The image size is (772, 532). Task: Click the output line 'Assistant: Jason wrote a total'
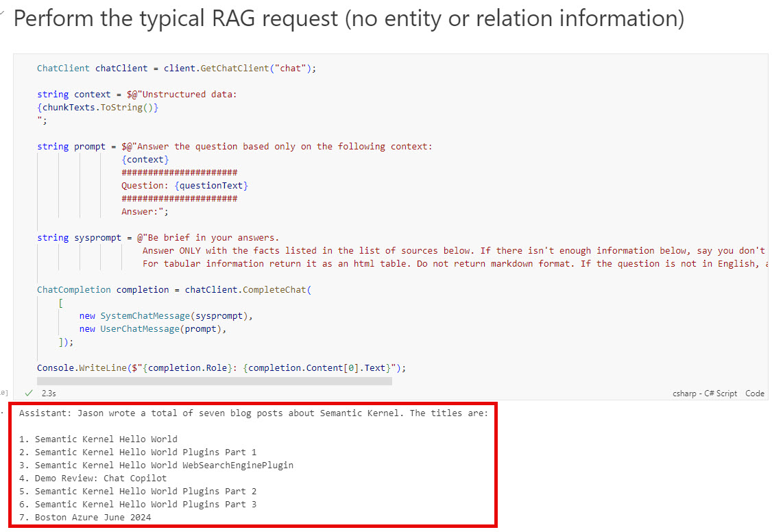coord(254,413)
